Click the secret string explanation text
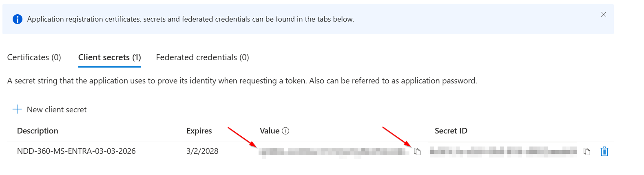This screenshot has width=644, height=175. (x=242, y=81)
